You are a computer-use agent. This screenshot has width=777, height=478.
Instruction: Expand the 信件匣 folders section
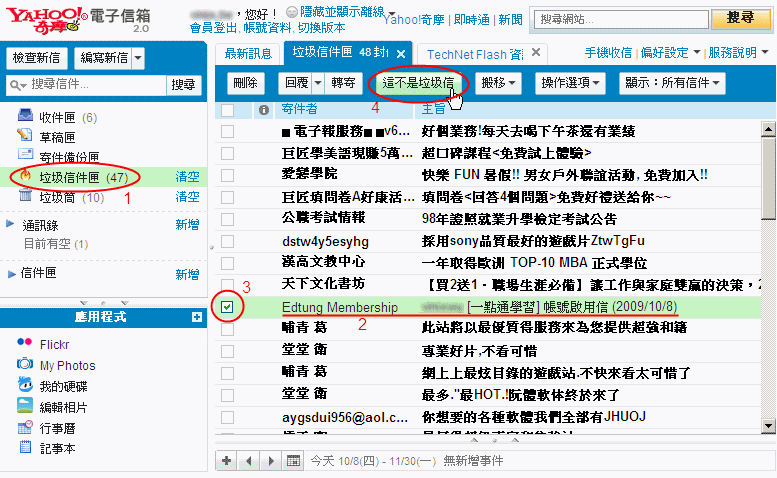click(11, 274)
